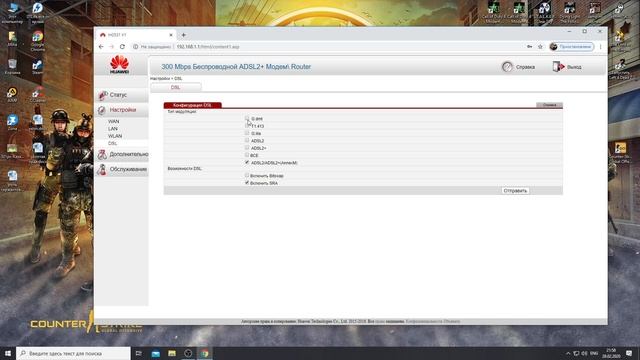Screen dimensions: 640x360
Task: Bookmark the page with the star icon
Action: (540, 47)
